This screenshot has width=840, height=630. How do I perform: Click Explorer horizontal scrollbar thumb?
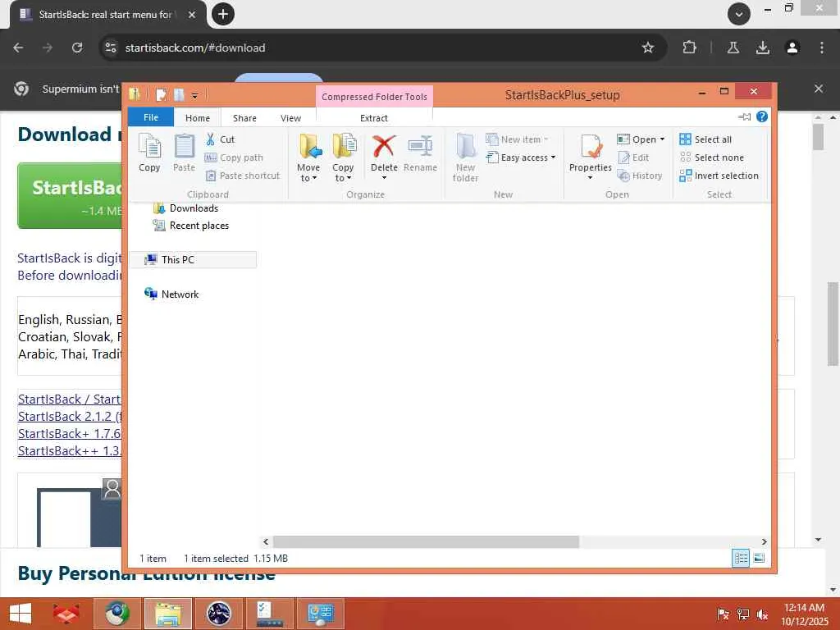pos(426,541)
